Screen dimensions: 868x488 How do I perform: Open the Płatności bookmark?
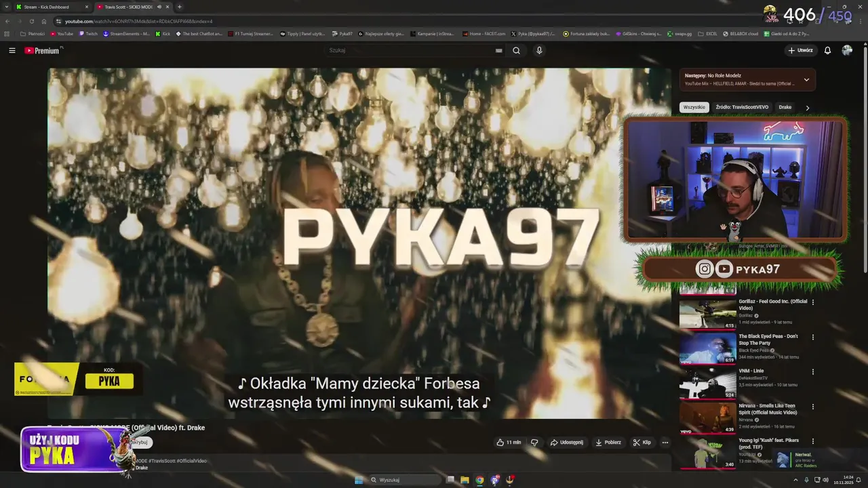click(33, 33)
